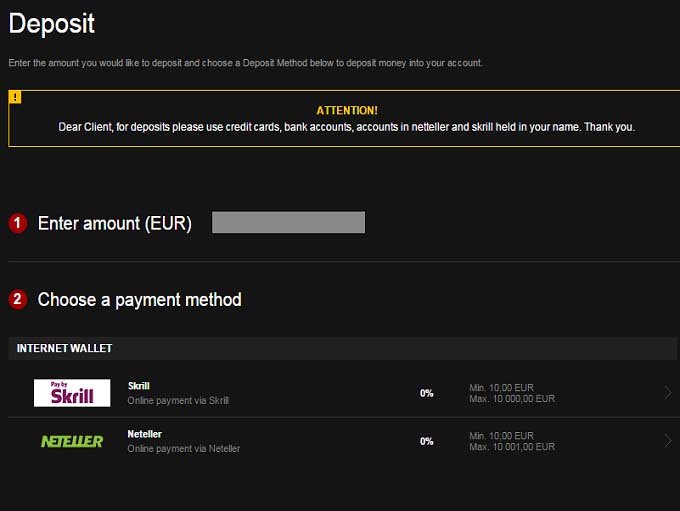Select the green Neteller logo
680x511 pixels.
72,441
